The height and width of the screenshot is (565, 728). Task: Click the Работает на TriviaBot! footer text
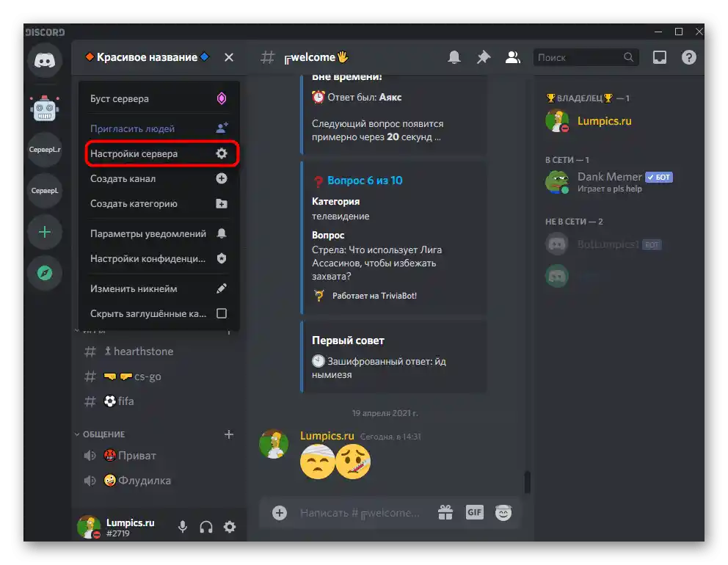tap(374, 296)
